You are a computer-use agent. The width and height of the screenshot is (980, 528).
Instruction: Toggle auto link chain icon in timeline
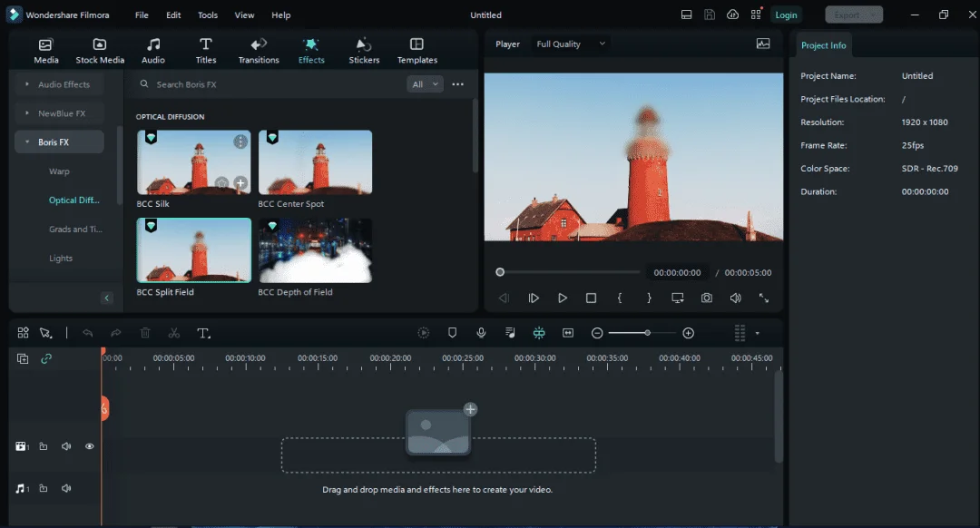pos(46,358)
